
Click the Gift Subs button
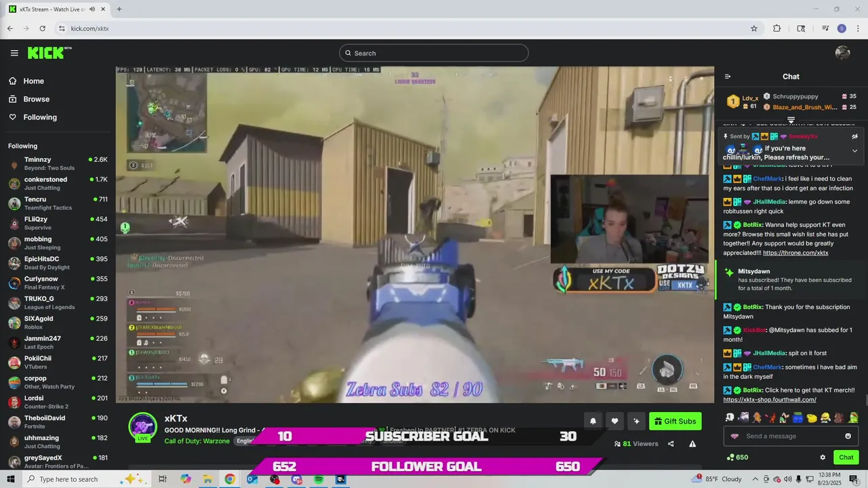(x=675, y=421)
